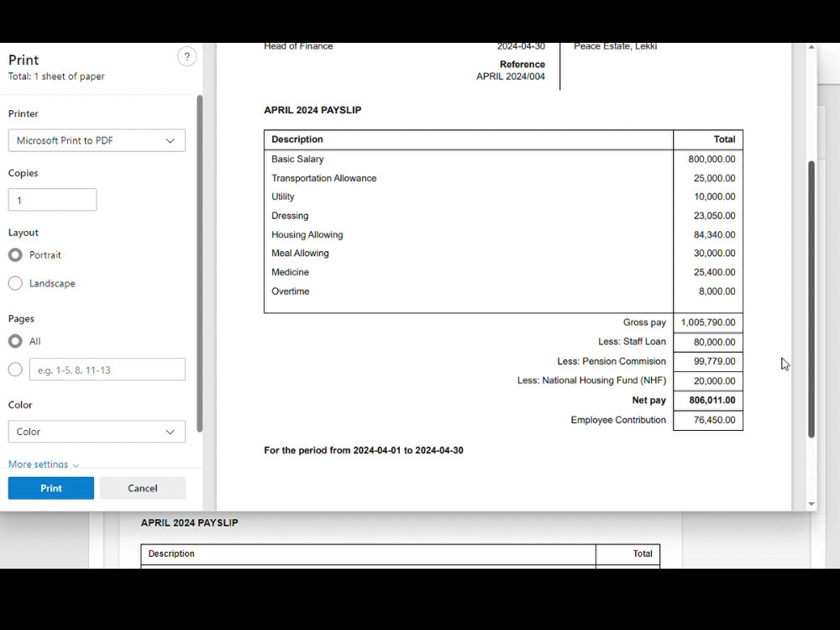
Task: Click the Copies number field
Action: point(52,200)
